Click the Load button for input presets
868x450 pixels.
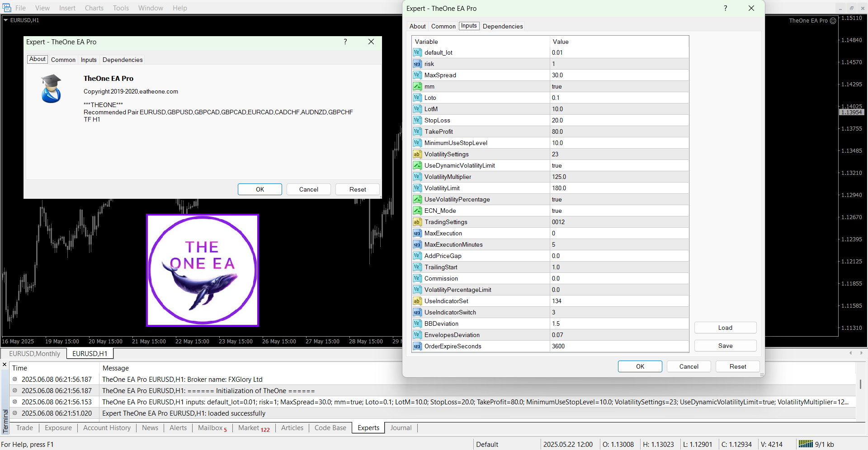pos(725,328)
